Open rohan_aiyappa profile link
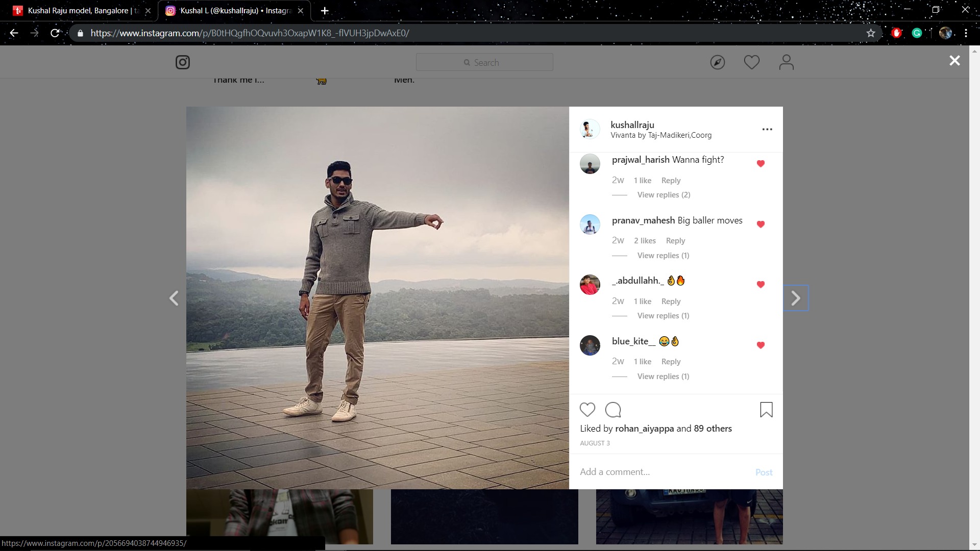 click(x=644, y=429)
